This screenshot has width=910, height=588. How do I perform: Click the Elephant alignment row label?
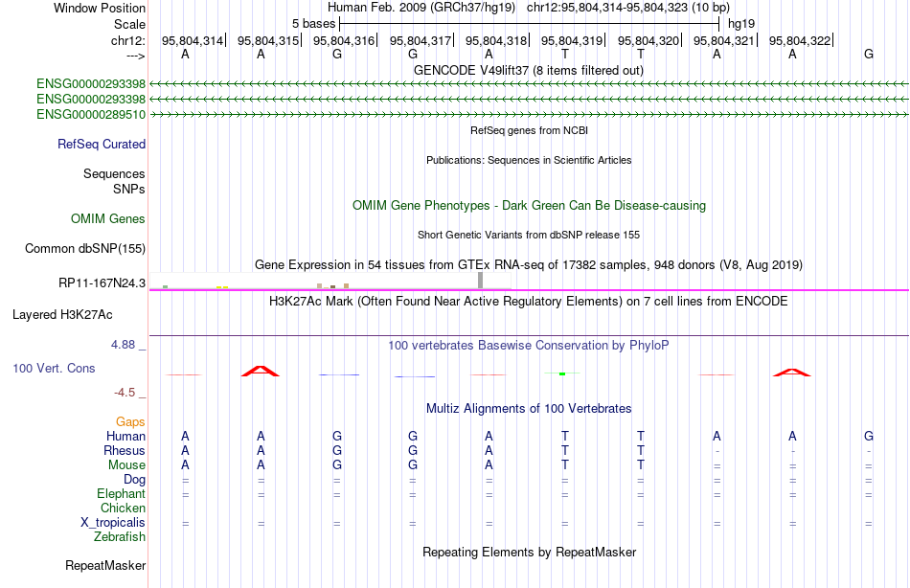[x=122, y=494]
